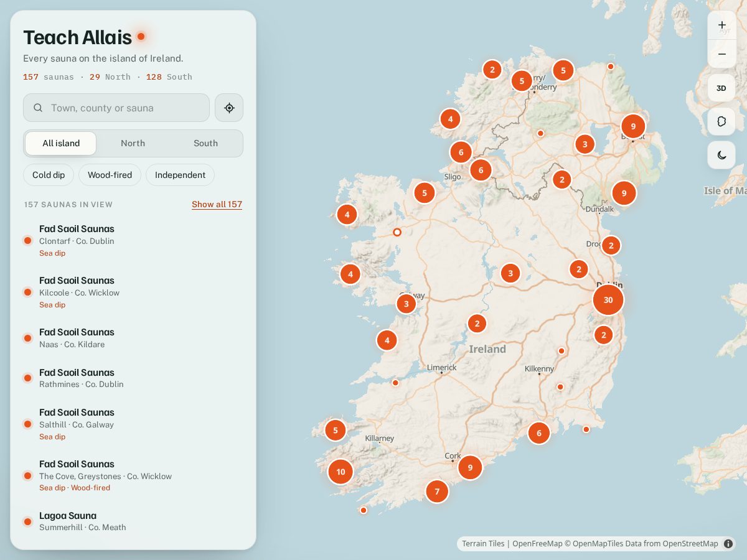Toggle the Cold dip filter chip
This screenshot has height=560, width=747.
coord(49,175)
